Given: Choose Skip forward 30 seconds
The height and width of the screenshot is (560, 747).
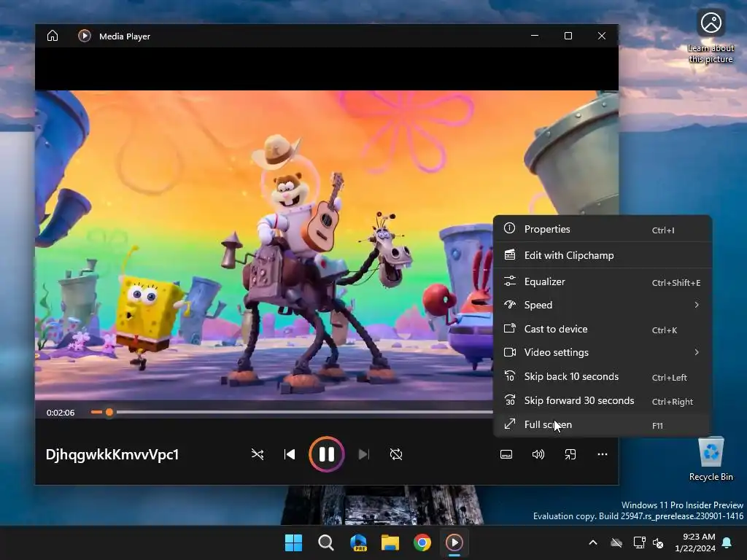Looking at the screenshot, I should point(603,400).
